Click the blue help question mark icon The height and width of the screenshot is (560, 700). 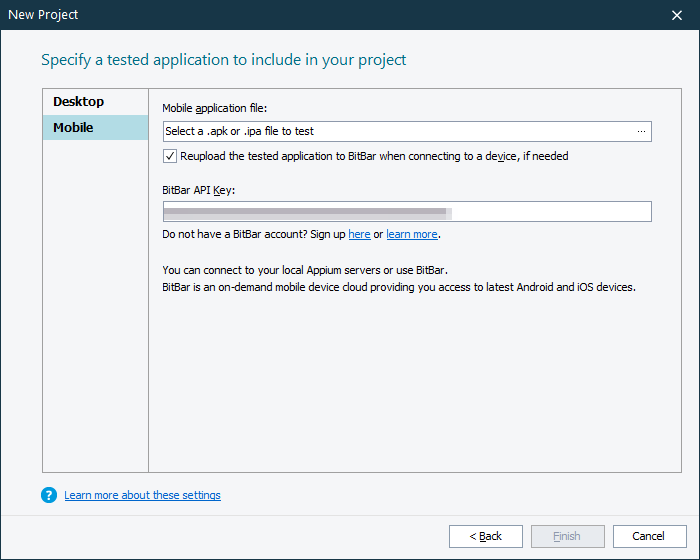(49, 495)
